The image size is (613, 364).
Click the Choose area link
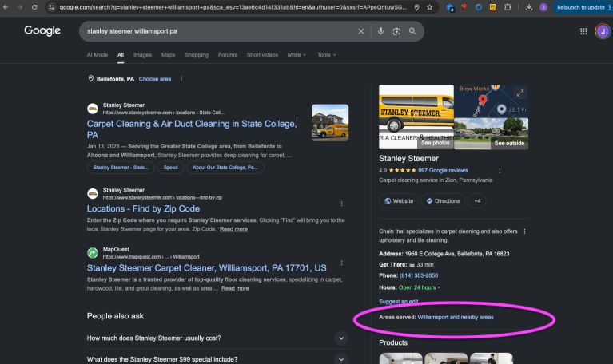[155, 79]
